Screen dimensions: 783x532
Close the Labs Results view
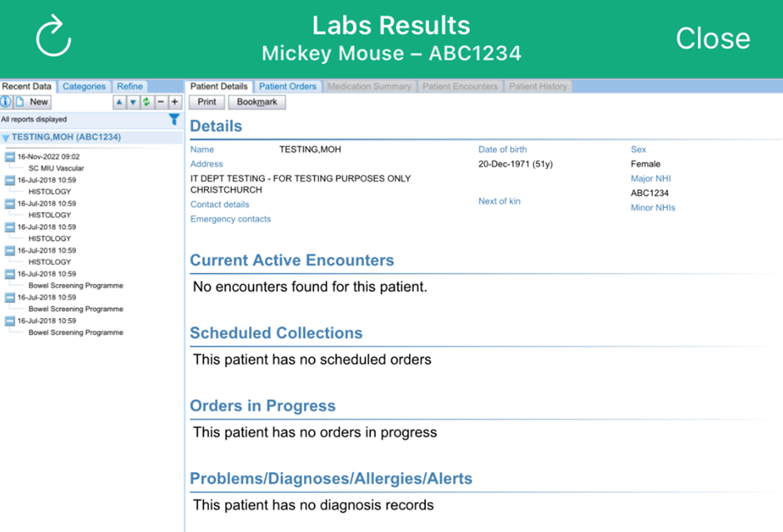pos(712,38)
